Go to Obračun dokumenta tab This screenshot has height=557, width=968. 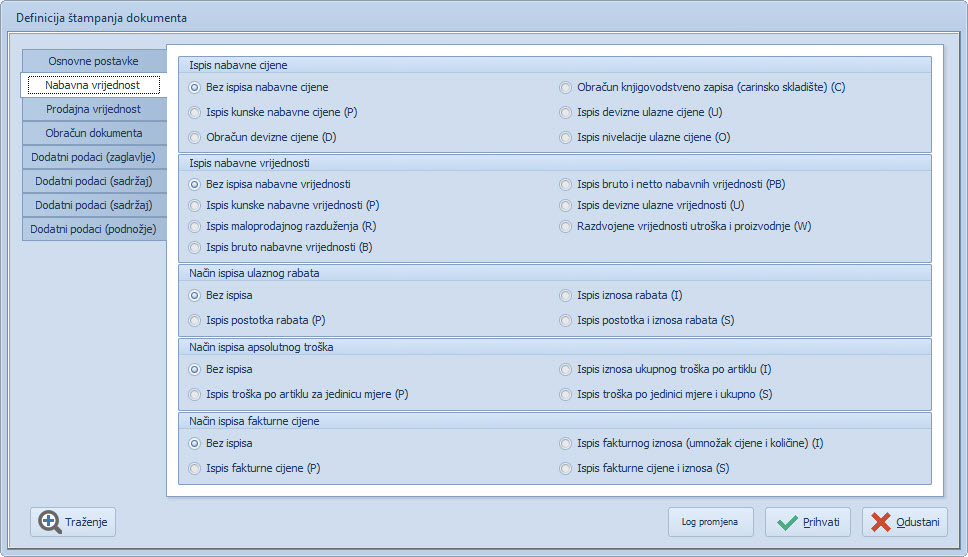point(93,133)
